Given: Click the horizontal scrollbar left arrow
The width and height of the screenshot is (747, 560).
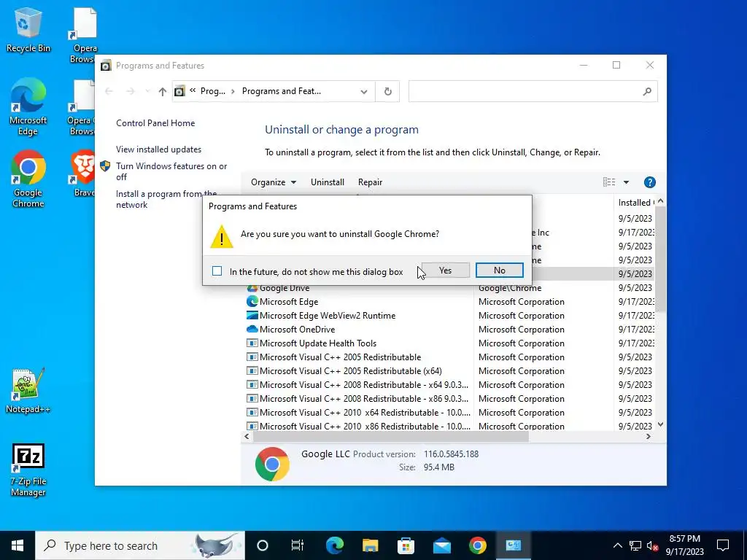Looking at the screenshot, I should 247,436.
